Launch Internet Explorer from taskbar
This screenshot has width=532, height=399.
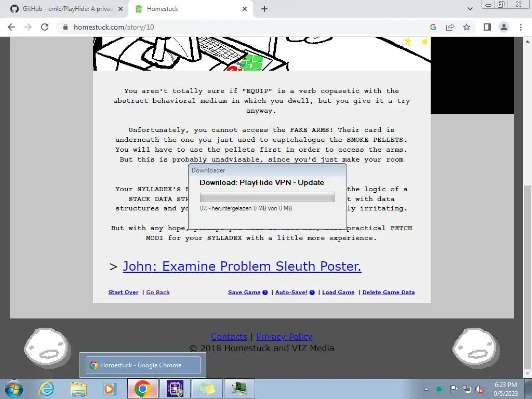pos(46,389)
